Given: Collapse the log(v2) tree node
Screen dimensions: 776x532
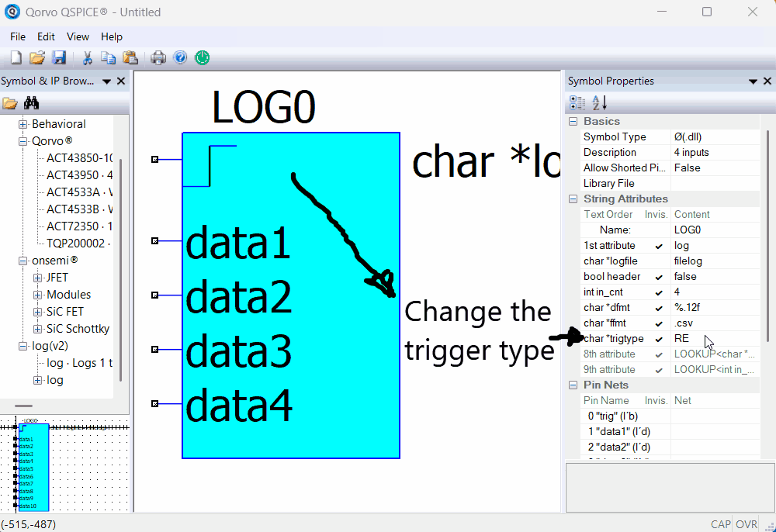Looking at the screenshot, I should tap(23, 346).
